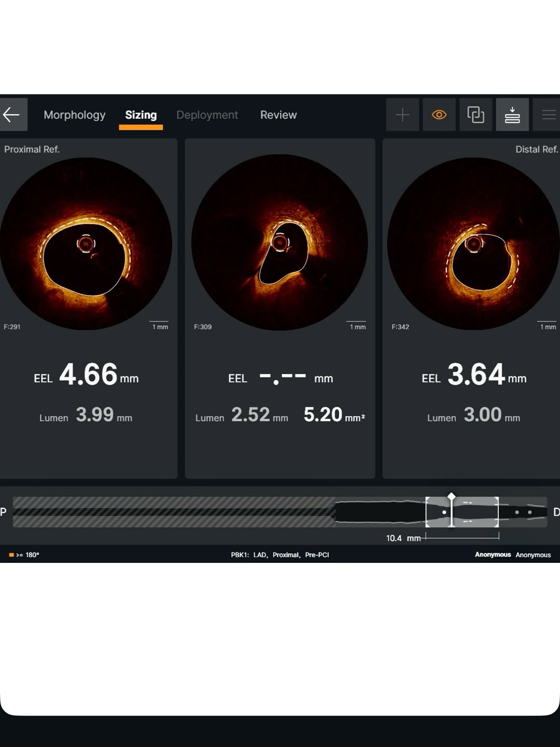Open the Deployment tab

coord(207,115)
